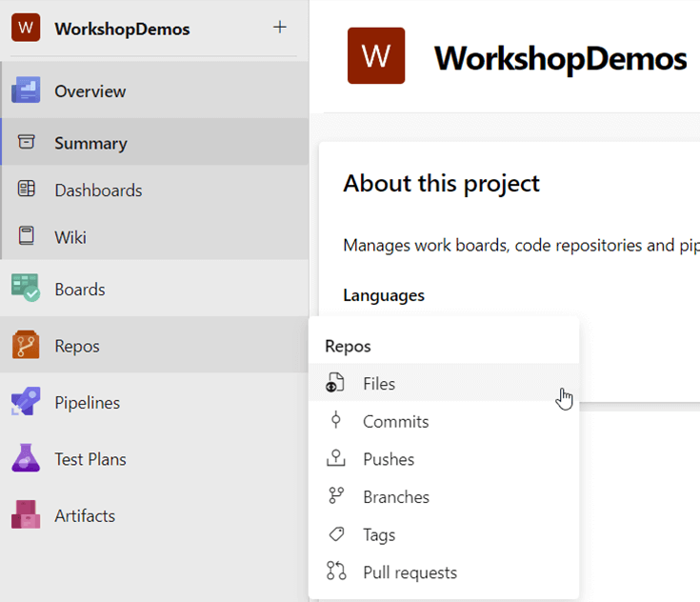
Task: Open the Pipelines rocket icon
Action: click(x=26, y=402)
